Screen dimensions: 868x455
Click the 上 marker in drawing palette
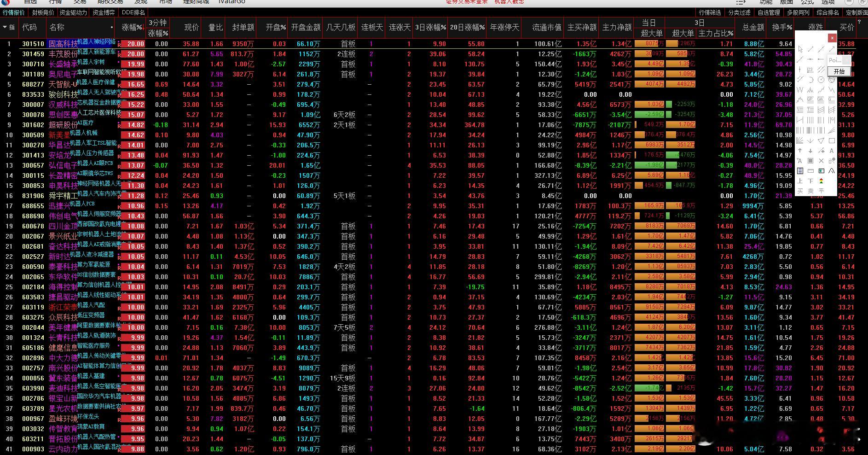[800, 181]
